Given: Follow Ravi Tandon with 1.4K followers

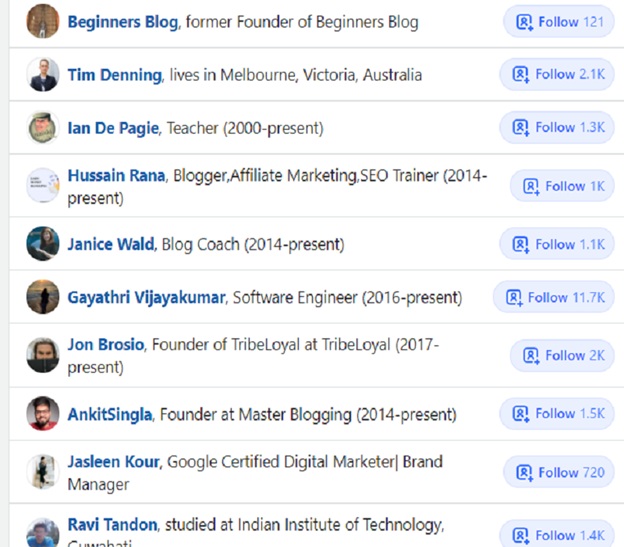Looking at the screenshot, I should [557, 534].
